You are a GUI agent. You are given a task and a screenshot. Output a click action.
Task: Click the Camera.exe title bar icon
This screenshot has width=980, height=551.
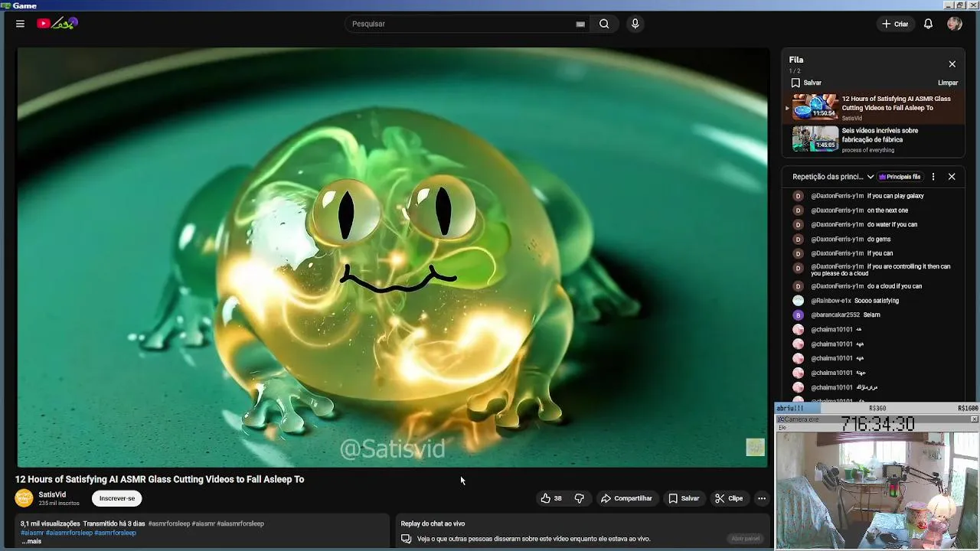[x=781, y=419]
